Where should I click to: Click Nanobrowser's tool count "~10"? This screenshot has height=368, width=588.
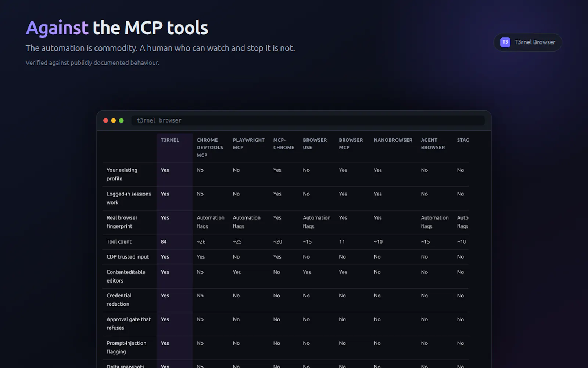[x=378, y=242]
